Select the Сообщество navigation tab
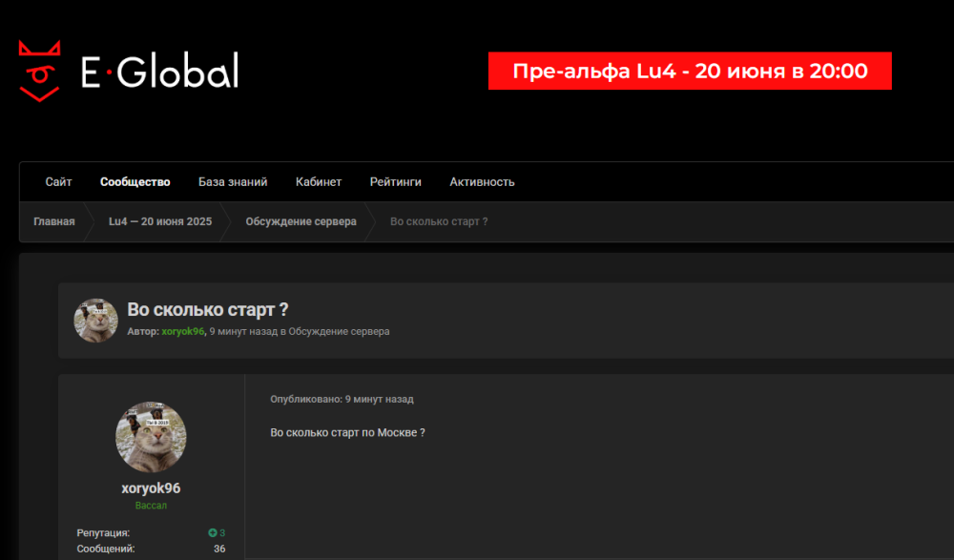Viewport: 954px width, 560px height. 135,182
